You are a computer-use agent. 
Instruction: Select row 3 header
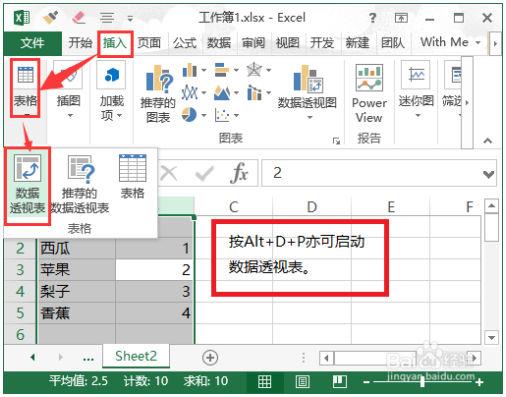click(x=20, y=270)
